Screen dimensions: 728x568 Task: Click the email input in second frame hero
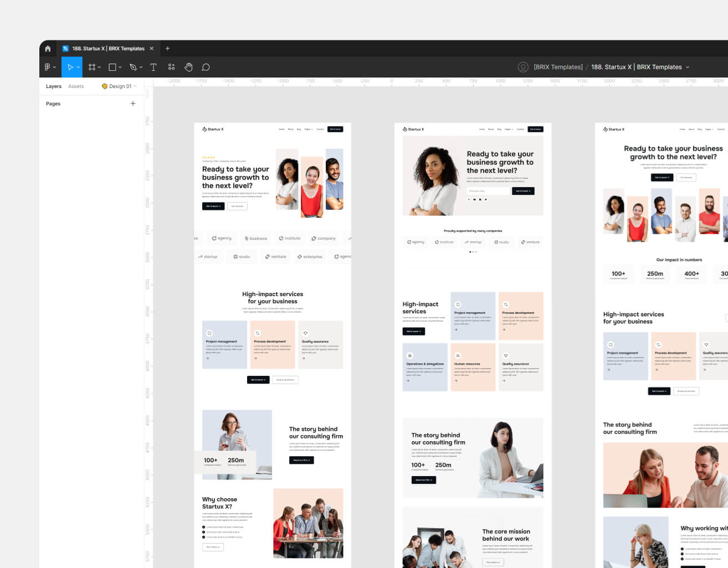pos(488,191)
